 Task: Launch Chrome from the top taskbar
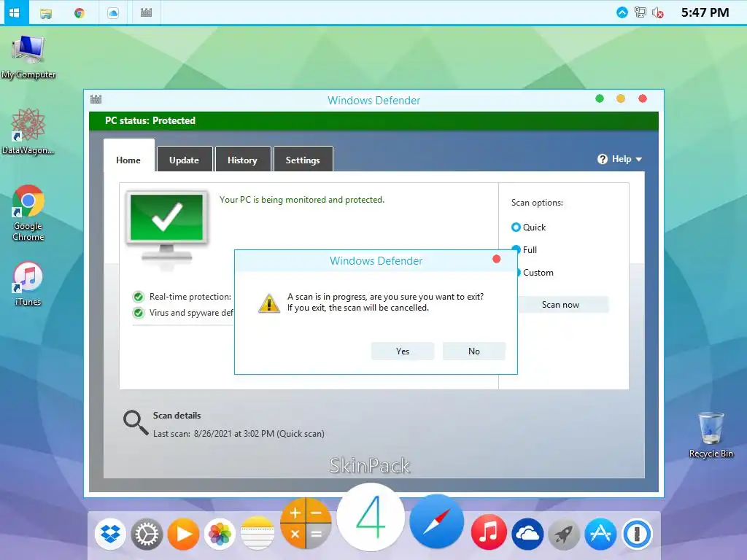pyautogui.click(x=80, y=13)
